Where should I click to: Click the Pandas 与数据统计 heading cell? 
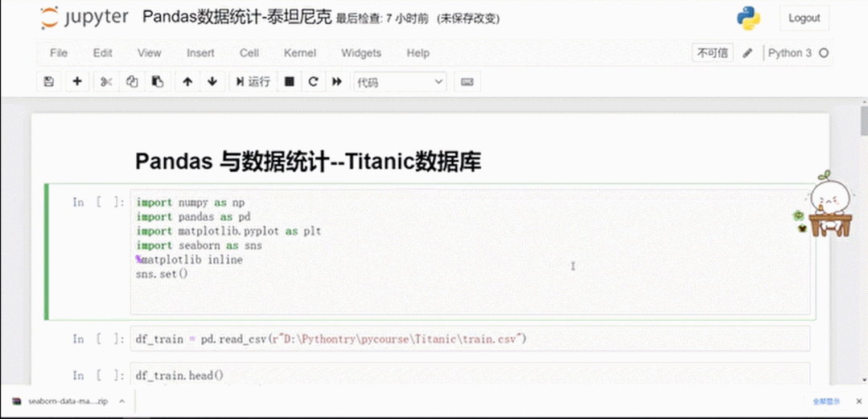point(308,162)
